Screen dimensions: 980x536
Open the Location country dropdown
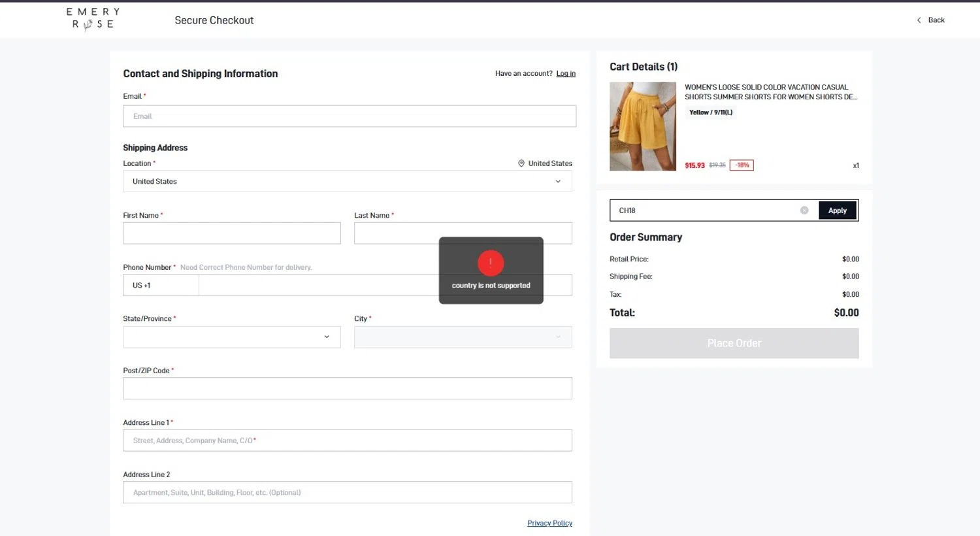click(348, 181)
